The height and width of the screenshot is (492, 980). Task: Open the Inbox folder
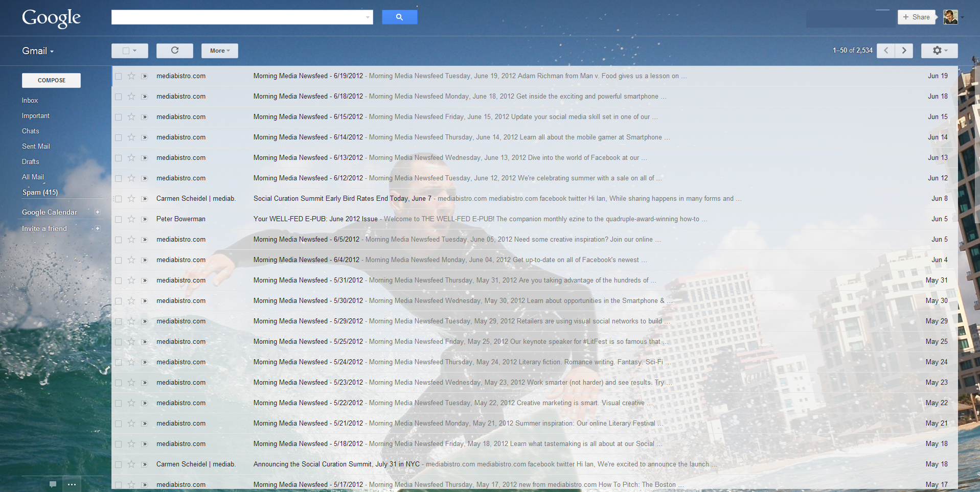click(30, 101)
